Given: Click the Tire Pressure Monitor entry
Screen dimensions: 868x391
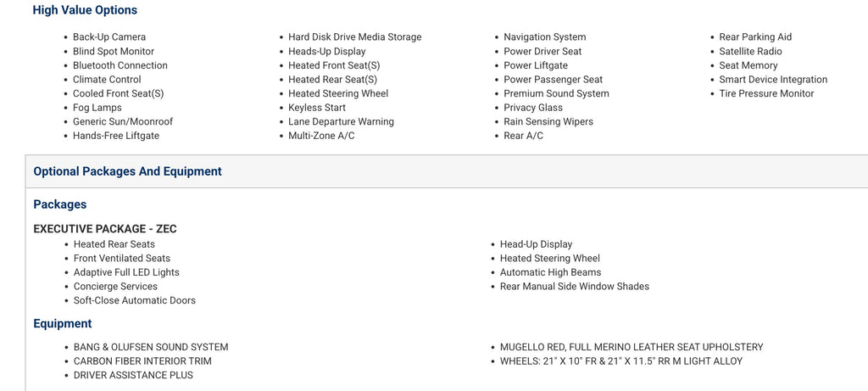Looking at the screenshot, I should (x=766, y=93).
